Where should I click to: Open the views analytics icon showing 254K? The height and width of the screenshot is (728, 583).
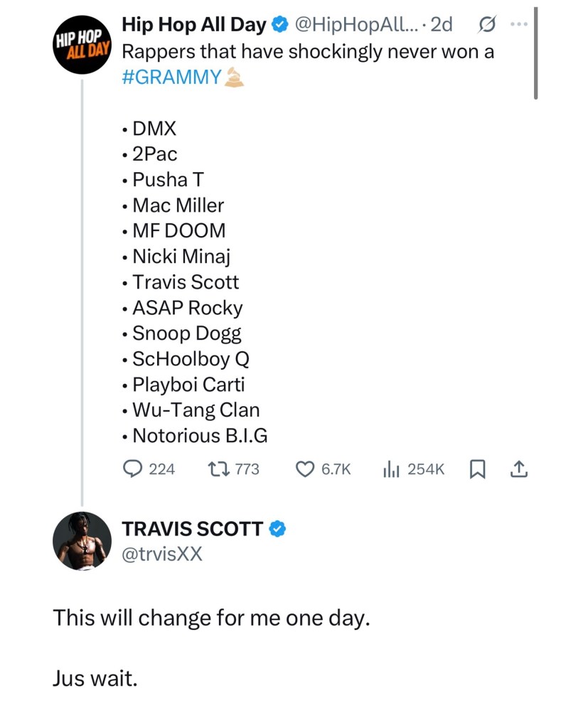coord(392,469)
